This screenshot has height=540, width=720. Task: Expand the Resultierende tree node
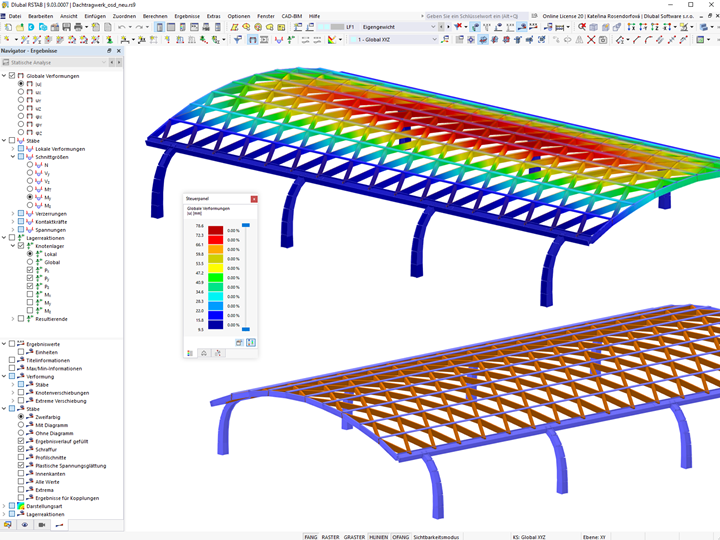pyautogui.click(x=13, y=319)
